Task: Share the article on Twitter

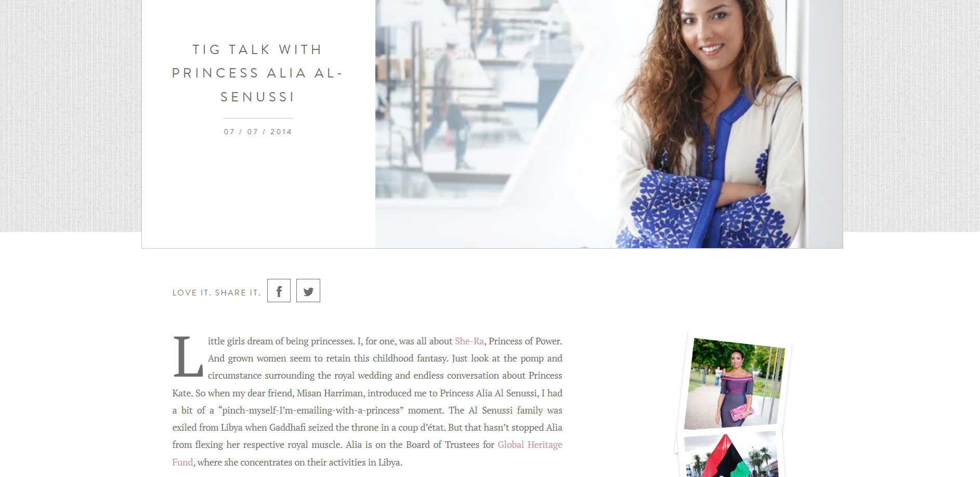Action: click(308, 290)
